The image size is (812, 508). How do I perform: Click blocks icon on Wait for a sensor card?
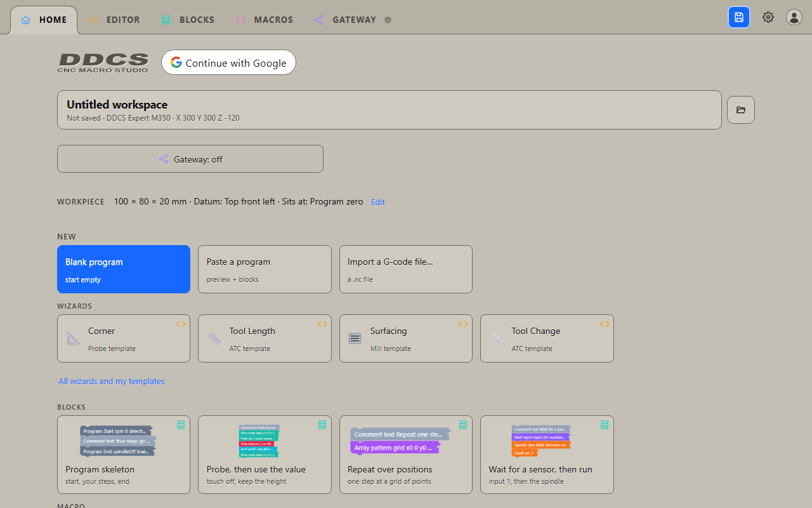(x=605, y=424)
